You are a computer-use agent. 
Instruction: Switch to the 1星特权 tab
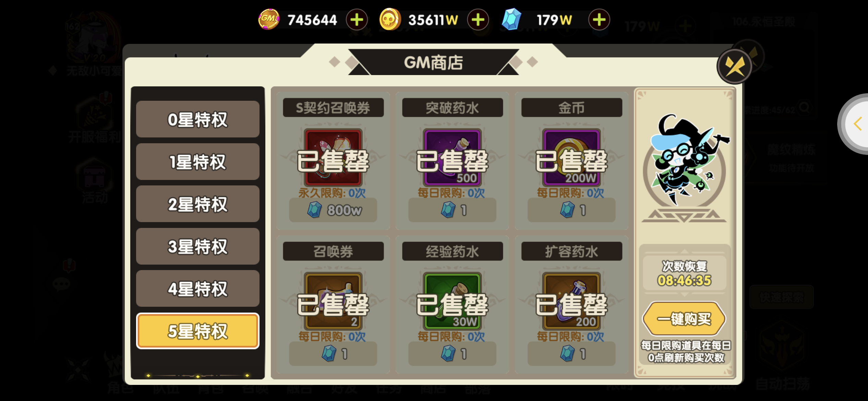pos(198,162)
